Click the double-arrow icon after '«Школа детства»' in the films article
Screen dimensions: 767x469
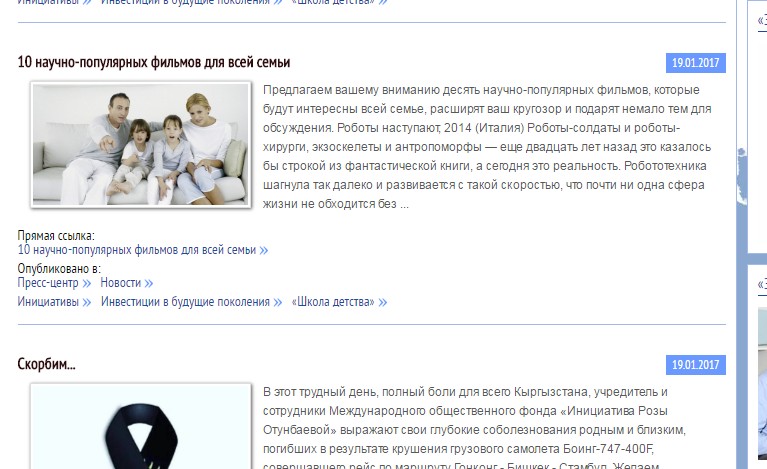383,303
